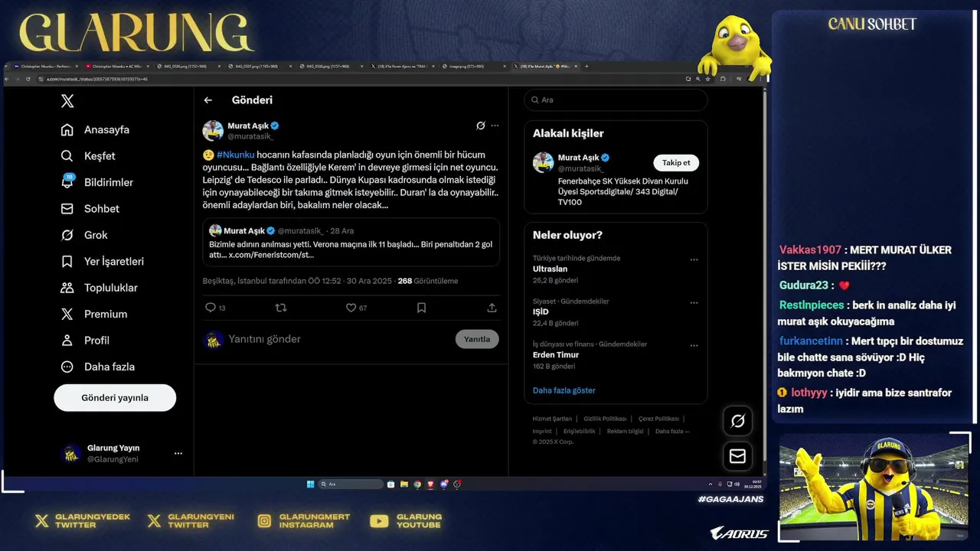Open the quoted Murat Aşık post

(x=351, y=243)
